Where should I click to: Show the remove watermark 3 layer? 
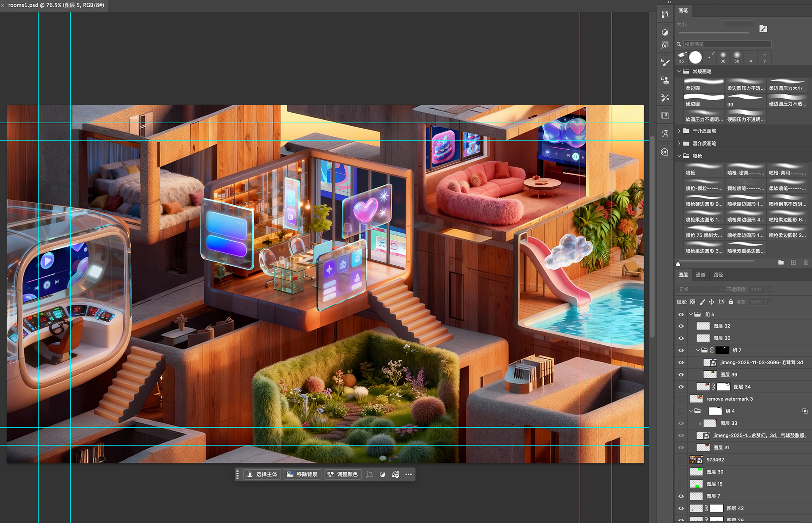point(681,399)
